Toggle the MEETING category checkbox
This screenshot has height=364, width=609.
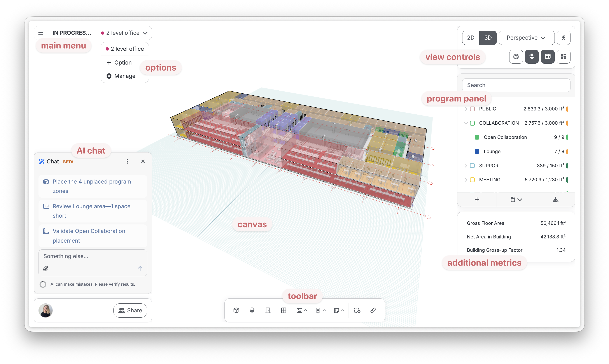point(472,180)
